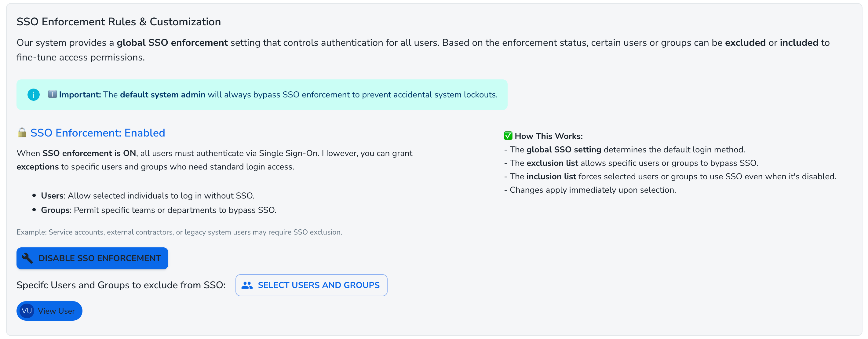Click the green checkmark next to How This Works

coord(508,136)
